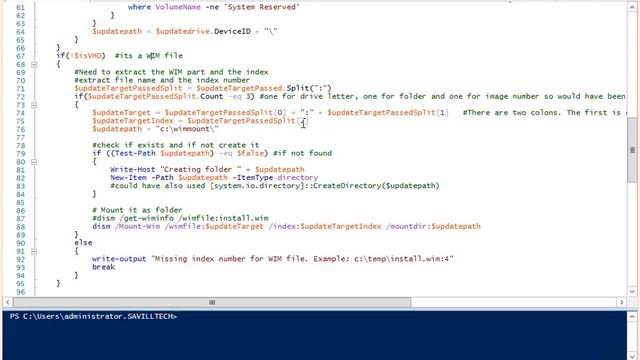Click $updateTargetIndex on line 75
The height and width of the screenshot is (360, 640).
[x=133, y=121]
